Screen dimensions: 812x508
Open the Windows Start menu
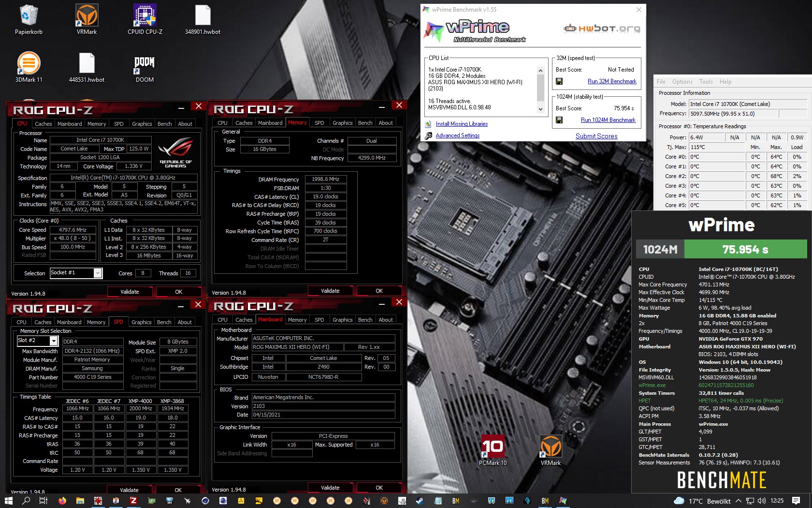8,501
